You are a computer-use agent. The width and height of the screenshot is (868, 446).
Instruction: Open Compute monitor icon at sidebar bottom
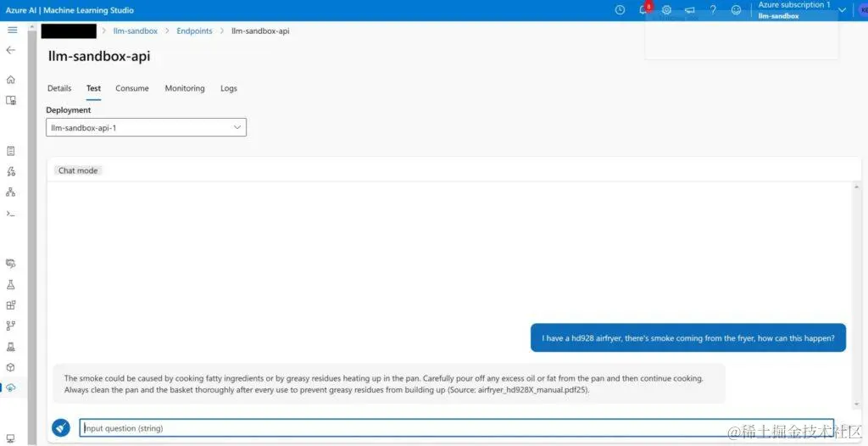pos(10,439)
